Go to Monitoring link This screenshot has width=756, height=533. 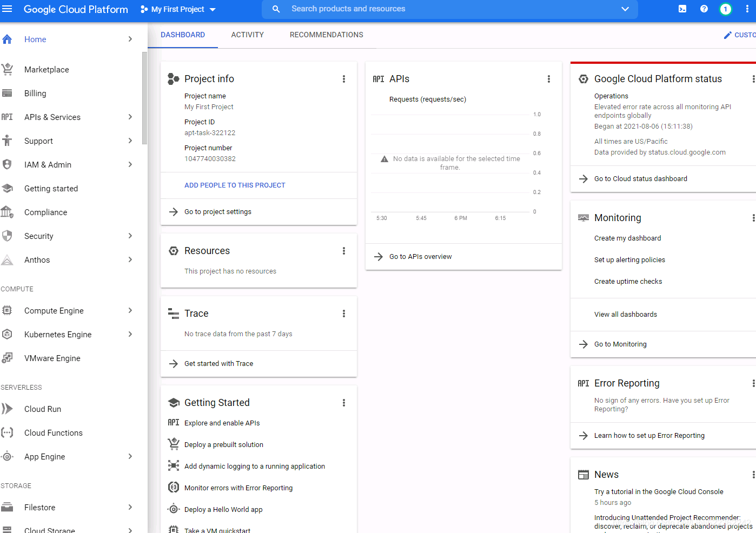(x=621, y=344)
